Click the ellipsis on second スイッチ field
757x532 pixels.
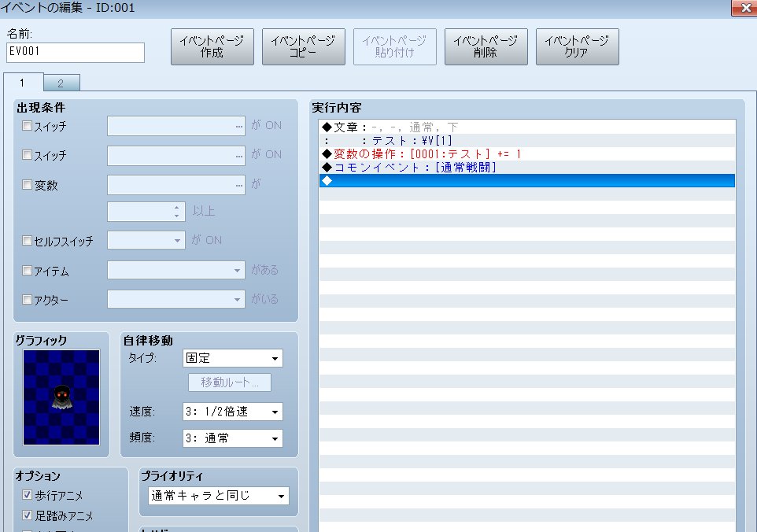point(238,156)
